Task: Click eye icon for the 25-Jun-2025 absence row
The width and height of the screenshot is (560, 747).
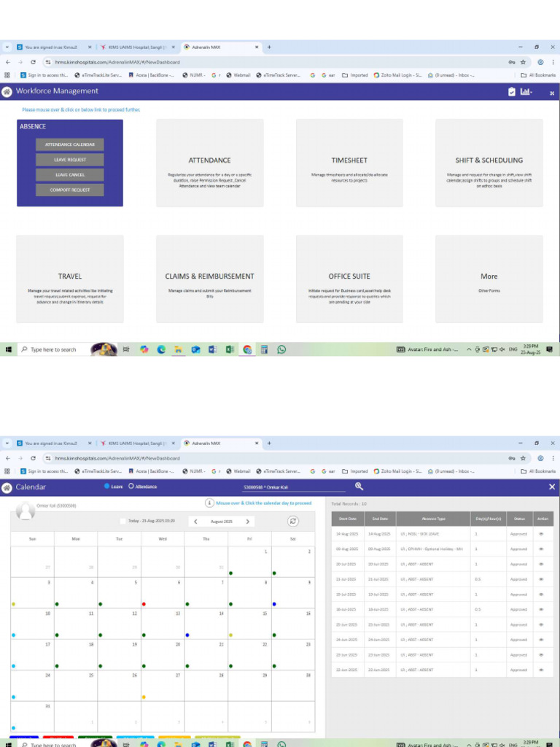Action: (542, 624)
